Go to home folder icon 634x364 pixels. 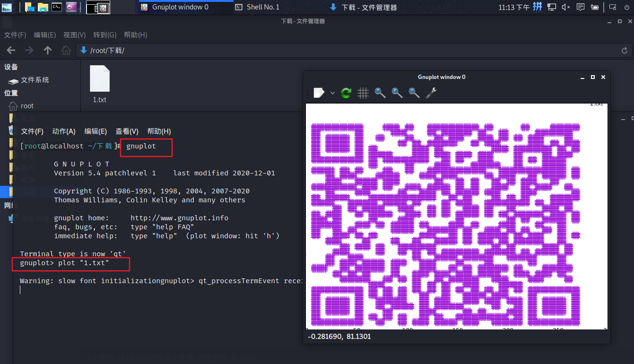pos(66,50)
